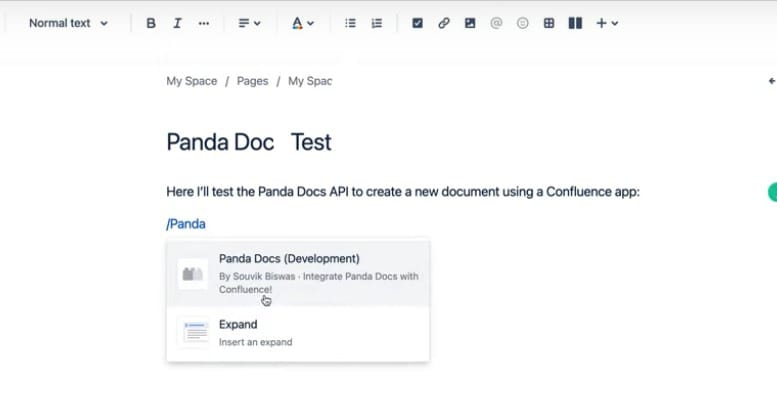
Task: Click the /Panda slash command text
Action: (x=186, y=224)
